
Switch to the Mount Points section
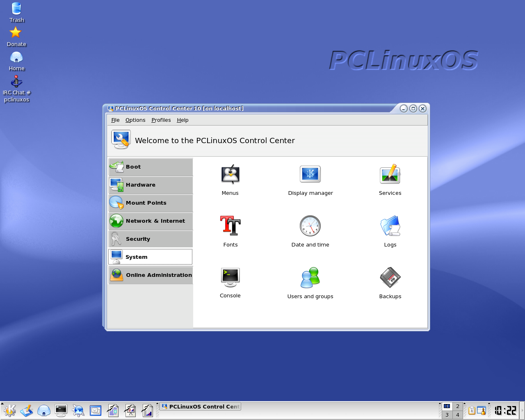tap(151, 203)
